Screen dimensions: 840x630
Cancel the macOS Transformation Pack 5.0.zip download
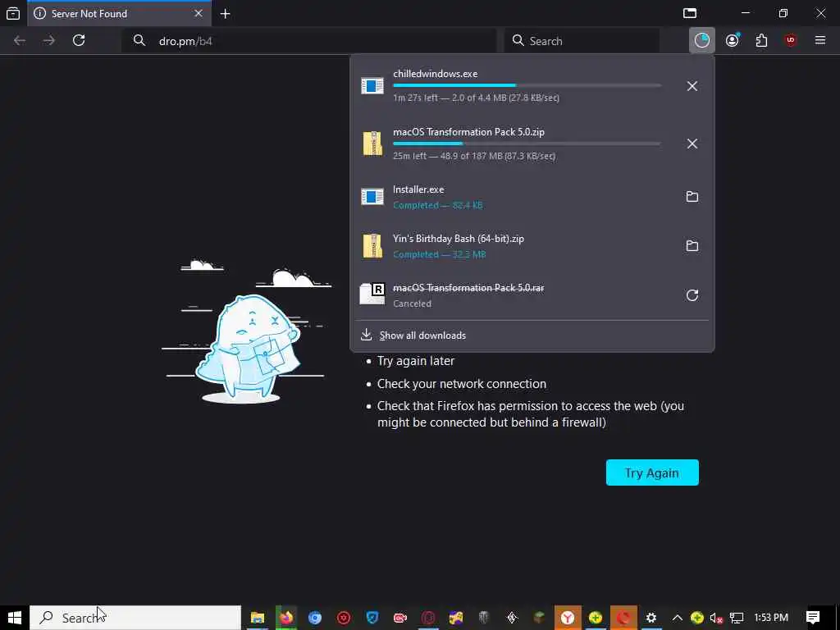coord(692,144)
